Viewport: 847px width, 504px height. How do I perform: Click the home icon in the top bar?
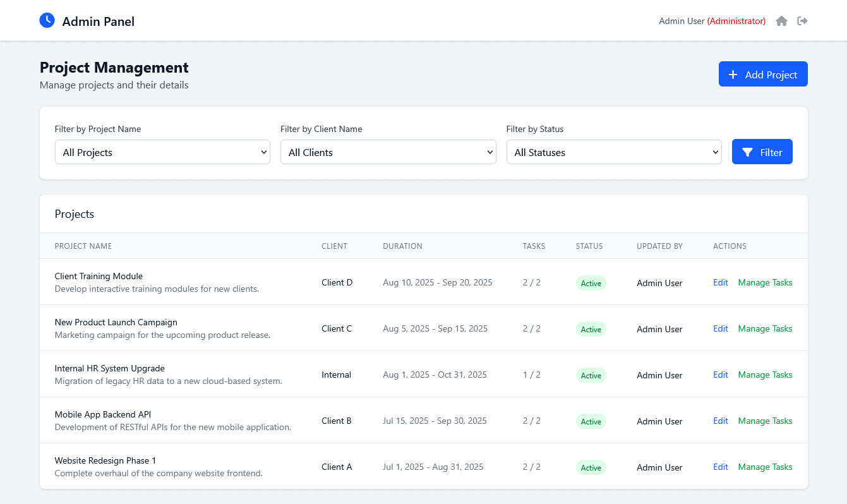(x=781, y=21)
